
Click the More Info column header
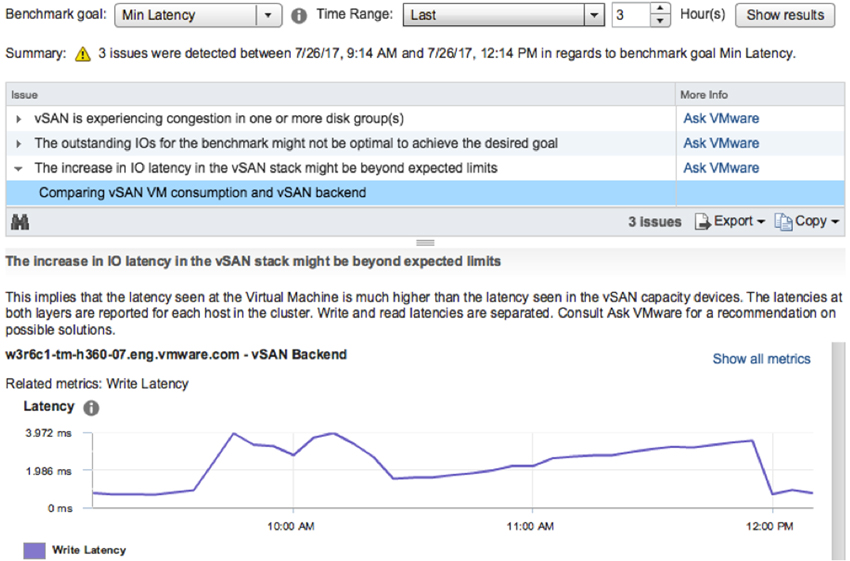coord(759,95)
